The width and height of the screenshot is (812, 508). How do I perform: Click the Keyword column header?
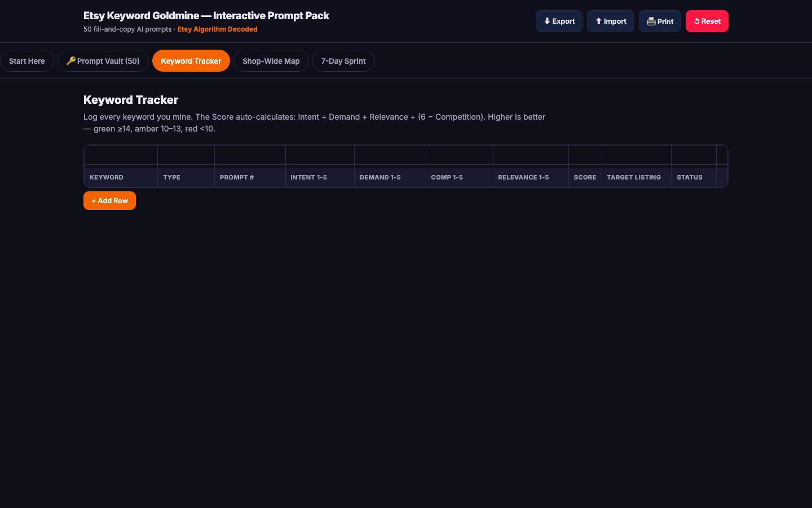pos(121,177)
